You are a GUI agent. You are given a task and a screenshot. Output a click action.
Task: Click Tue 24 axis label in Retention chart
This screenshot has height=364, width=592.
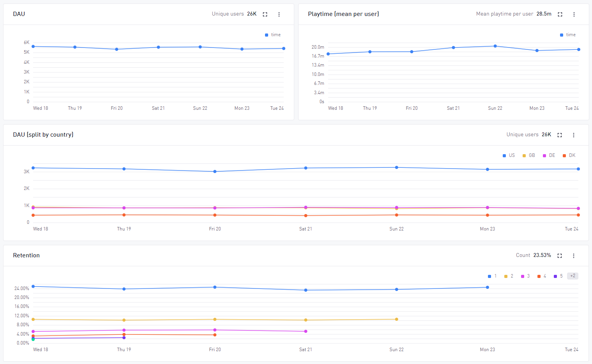click(572, 350)
